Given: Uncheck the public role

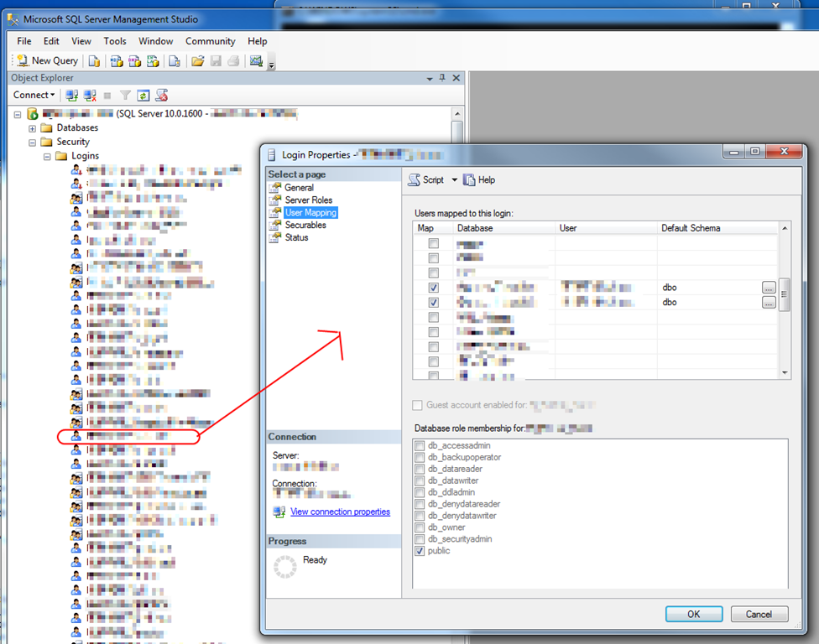Looking at the screenshot, I should coord(420,551).
